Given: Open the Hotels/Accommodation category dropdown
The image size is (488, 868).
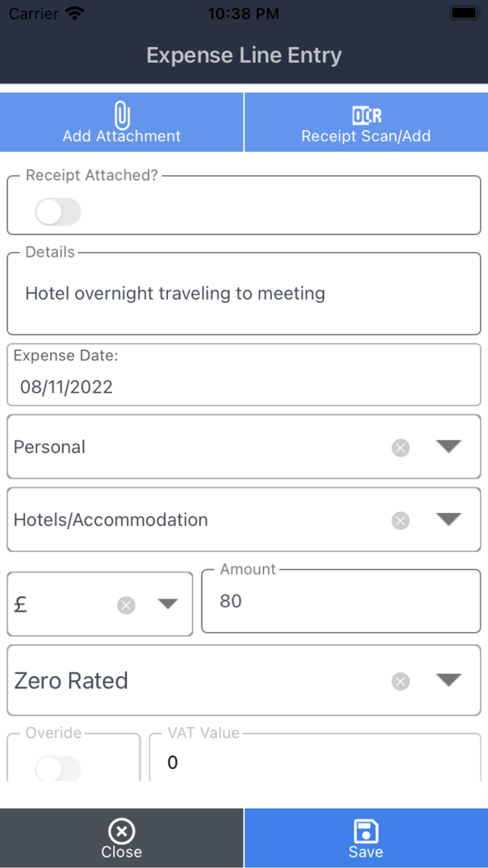Looking at the screenshot, I should tap(448, 520).
